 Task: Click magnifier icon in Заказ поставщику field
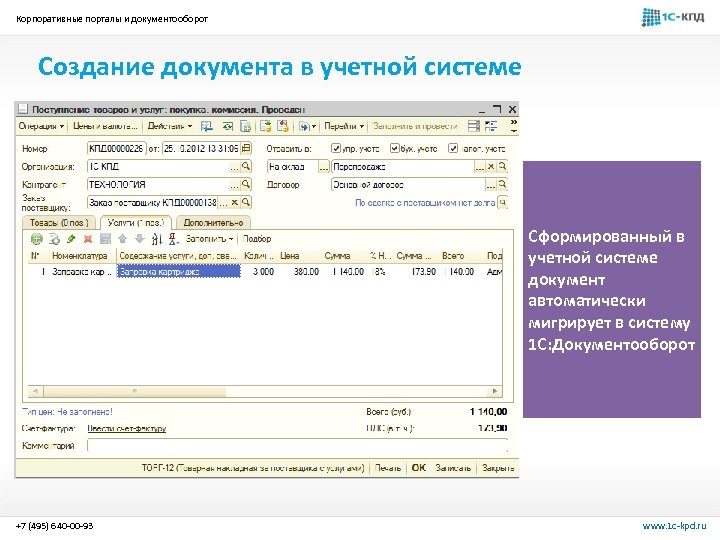246,202
